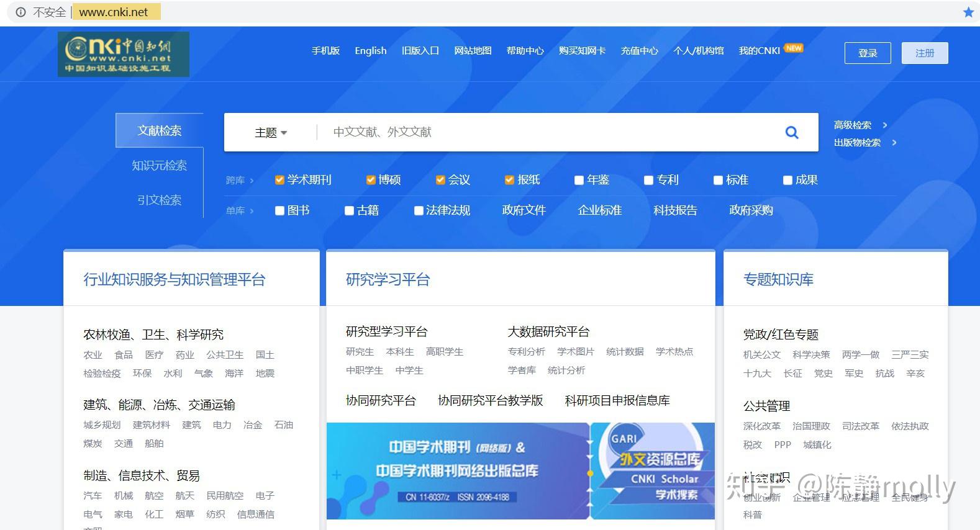This screenshot has width=980, height=530.
Task: Open 政府文件 database link
Action: click(524, 211)
